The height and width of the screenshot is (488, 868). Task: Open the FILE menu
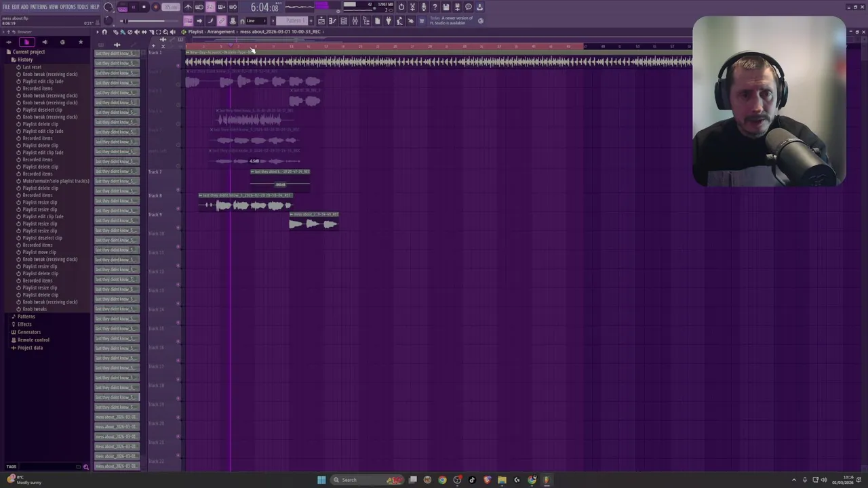click(6, 7)
